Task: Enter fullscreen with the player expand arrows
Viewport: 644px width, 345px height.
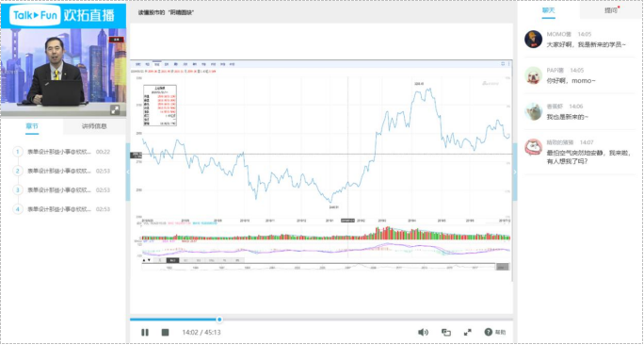Action: [x=467, y=332]
